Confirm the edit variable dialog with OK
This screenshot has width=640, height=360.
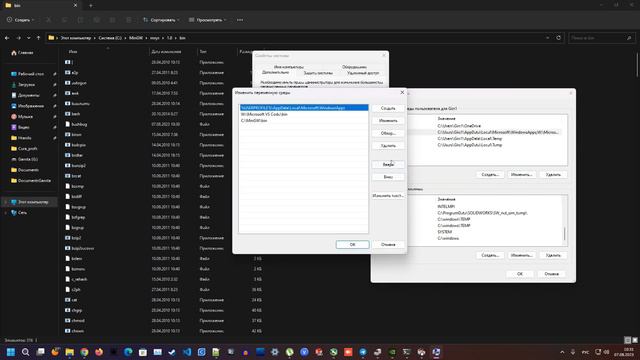pos(353,244)
